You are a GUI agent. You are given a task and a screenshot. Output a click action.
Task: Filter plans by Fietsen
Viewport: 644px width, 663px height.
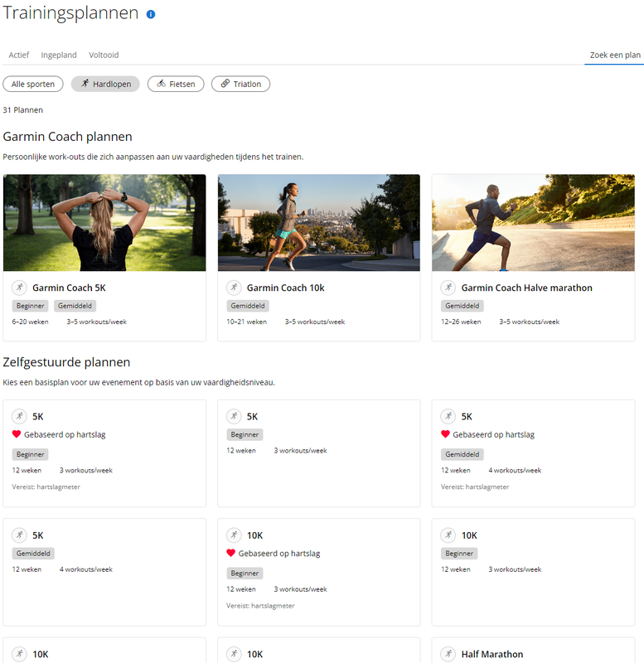(176, 84)
